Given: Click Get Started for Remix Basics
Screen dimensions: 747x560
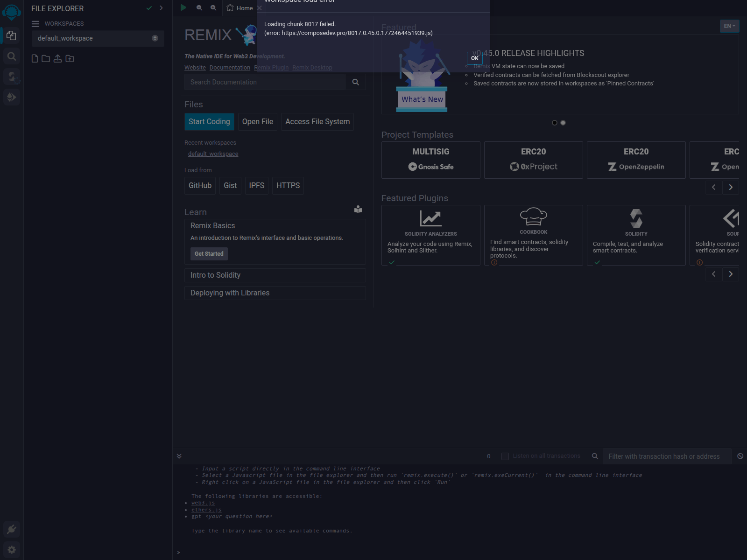Looking at the screenshot, I should click(209, 254).
